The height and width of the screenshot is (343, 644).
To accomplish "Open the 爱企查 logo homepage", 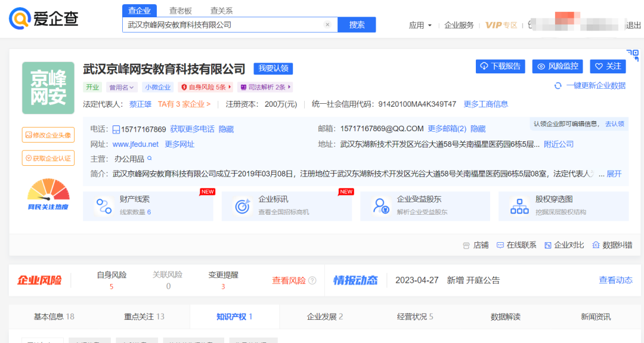I will [44, 18].
